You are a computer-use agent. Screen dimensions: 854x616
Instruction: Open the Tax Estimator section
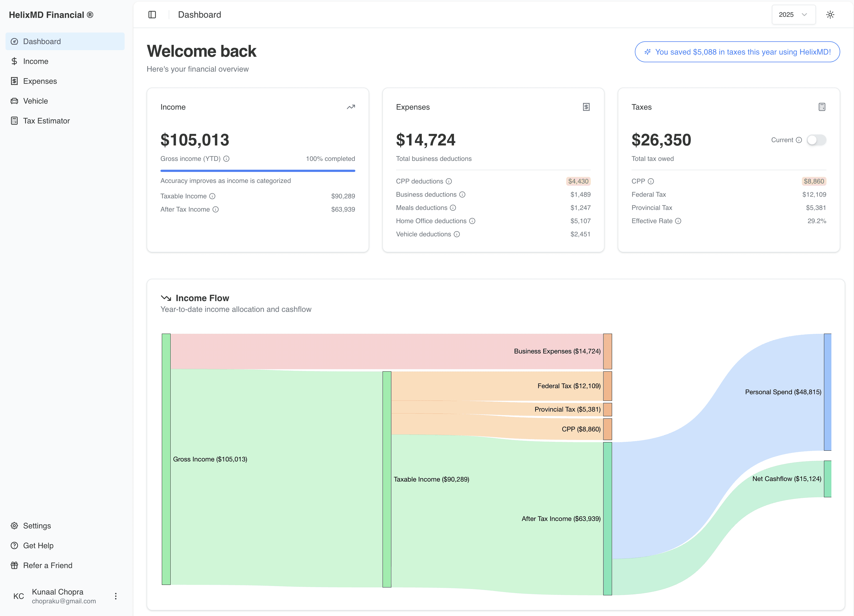click(x=46, y=120)
